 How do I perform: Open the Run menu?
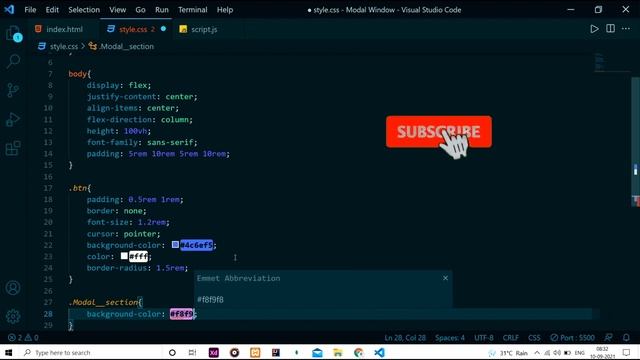(162, 9)
